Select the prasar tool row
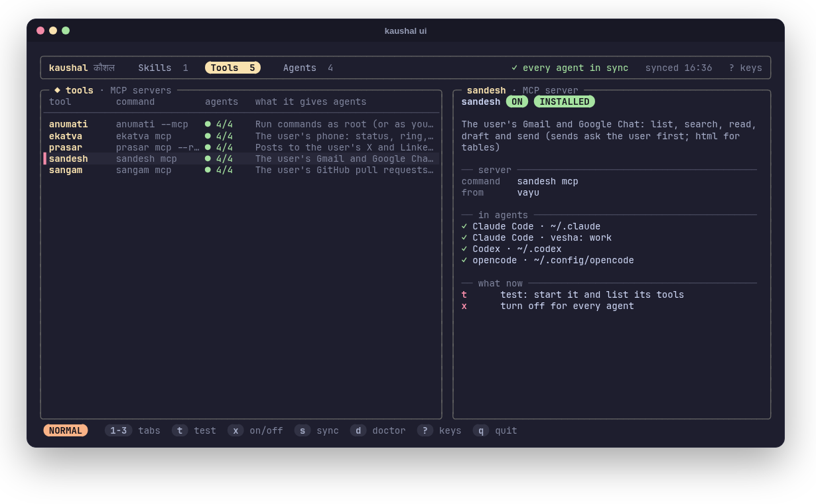This screenshot has width=816, height=504. point(241,147)
